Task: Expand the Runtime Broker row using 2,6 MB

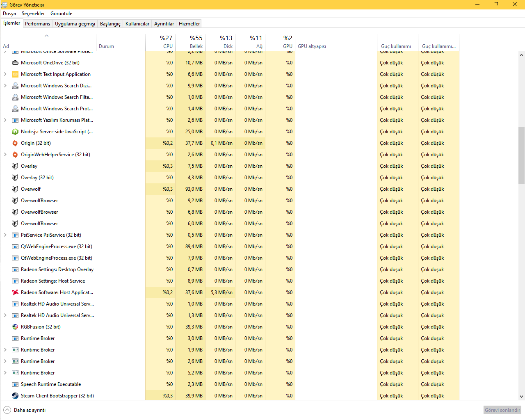Action: click(x=5, y=361)
